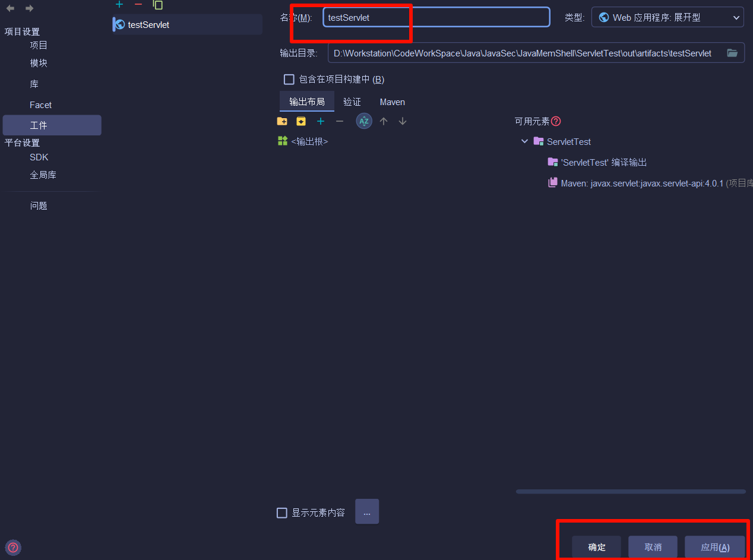The width and height of the screenshot is (753, 560).
Task: Open Facet settings in sidebar
Action: pos(41,105)
